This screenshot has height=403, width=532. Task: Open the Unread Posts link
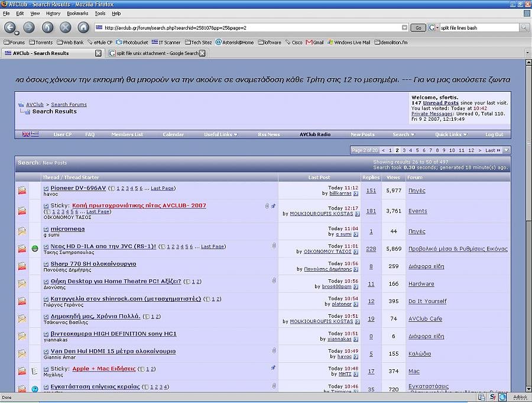coord(440,102)
